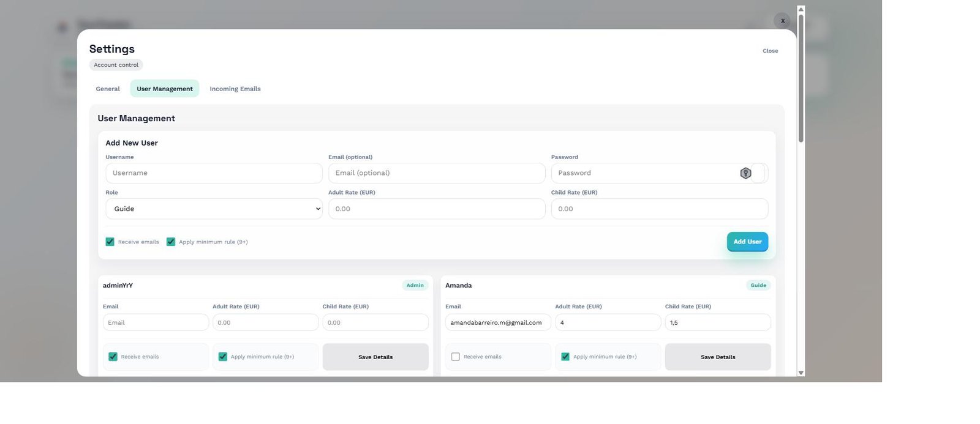Viewport: 980px width, 424px height.
Task: Click the Settings title
Action: [112, 49]
